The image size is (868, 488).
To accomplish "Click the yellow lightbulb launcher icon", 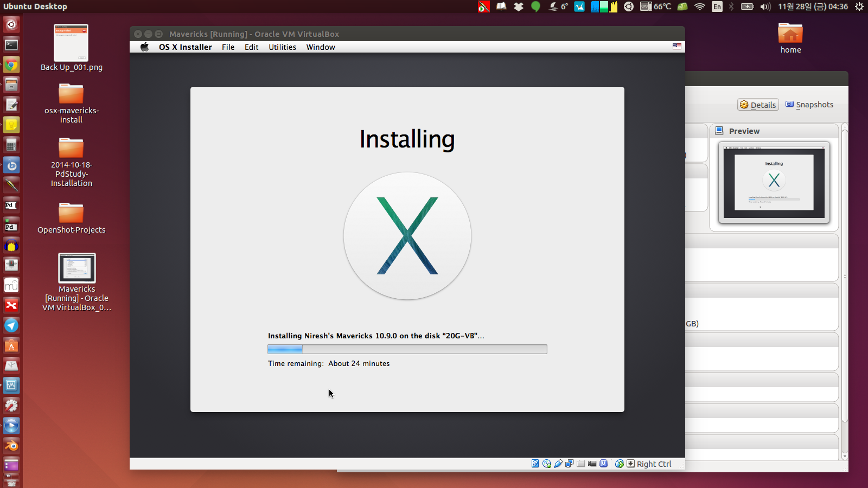I will 11,125.
